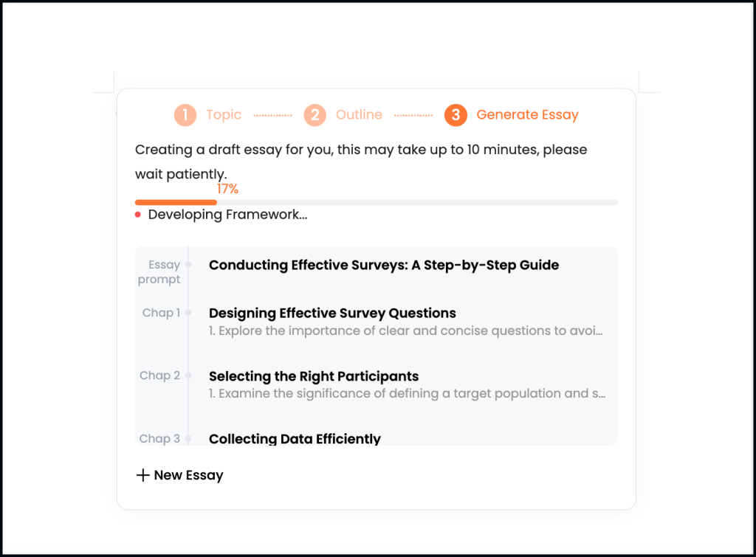
Task: Click the plus icon next to New Essay
Action: point(142,475)
